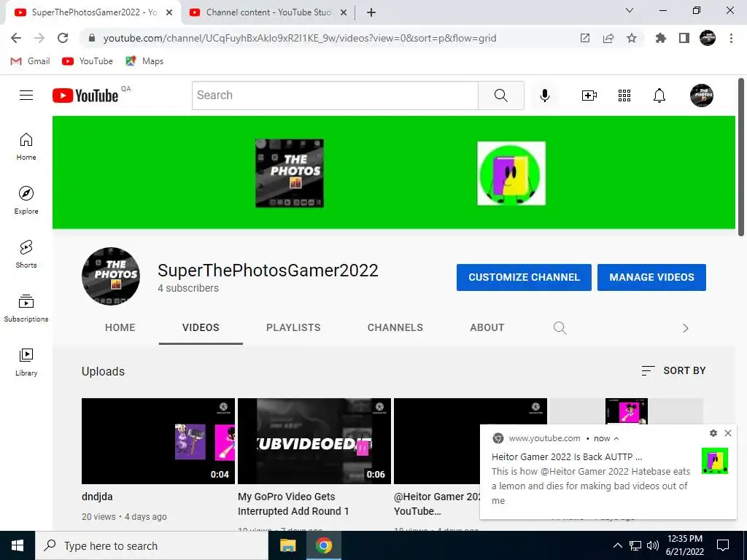
Task: Click the search magnifier button
Action: pyautogui.click(x=500, y=96)
